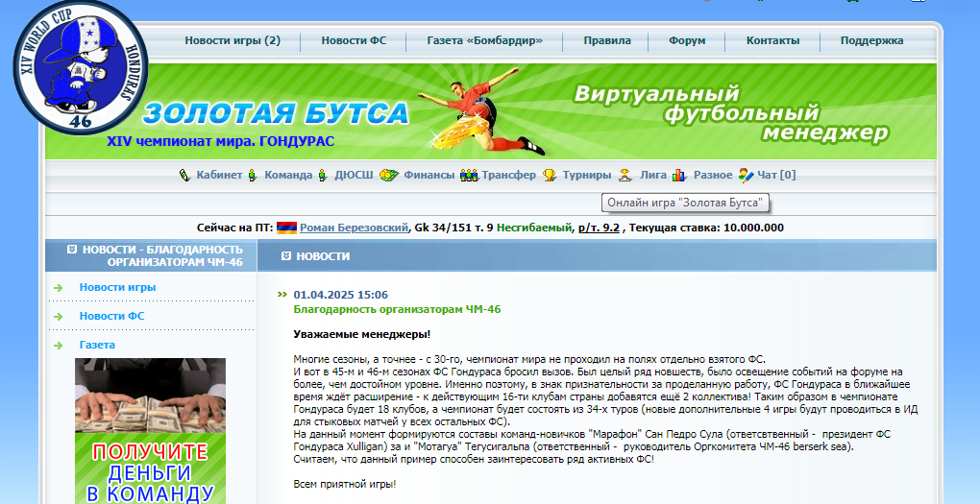
Task: Click the XIV World Cup Honduras badge
Action: pyautogui.click(x=80, y=66)
